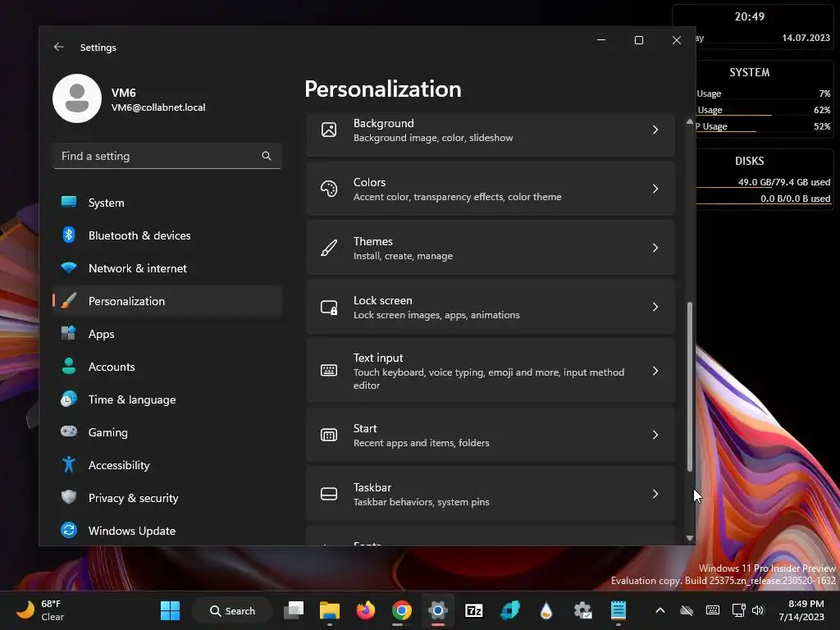Expand Colors settings chevron
The width and height of the screenshot is (840, 630).
point(655,189)
